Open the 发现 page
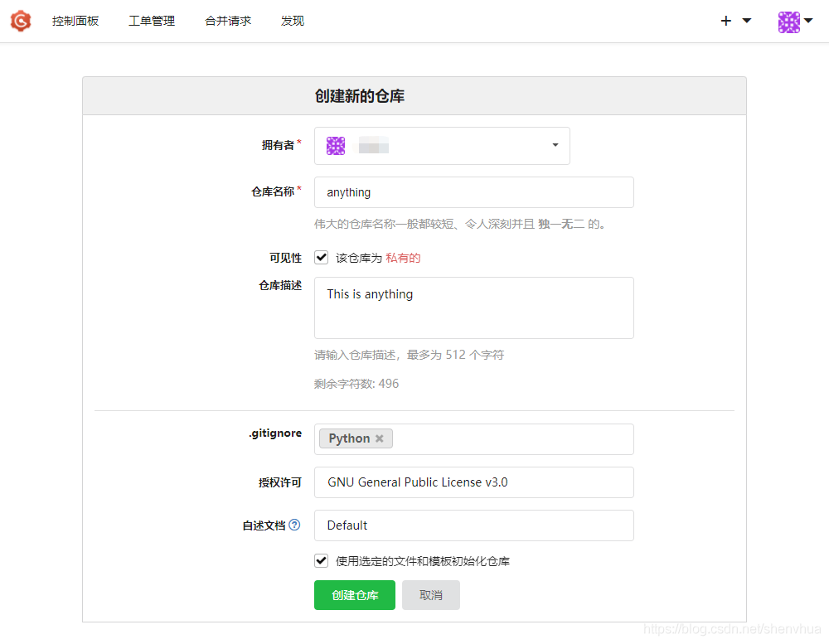Viewport: 829px width, 644px height. [x=293, y=22]
